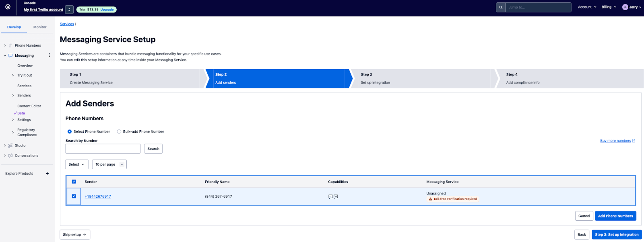Screen dimensions: 644x242
Task: Expand the Settings submenu
Action: 13,120
